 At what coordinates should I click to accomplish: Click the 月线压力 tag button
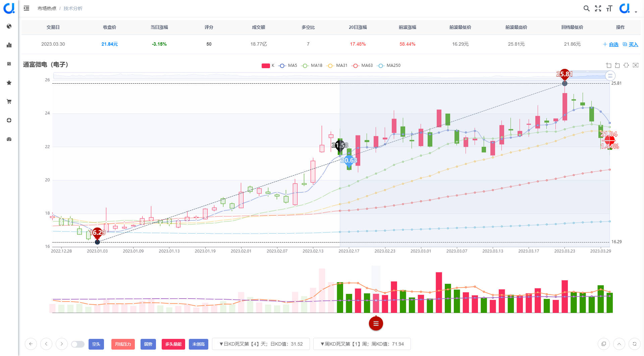click(x=123, y=344)
